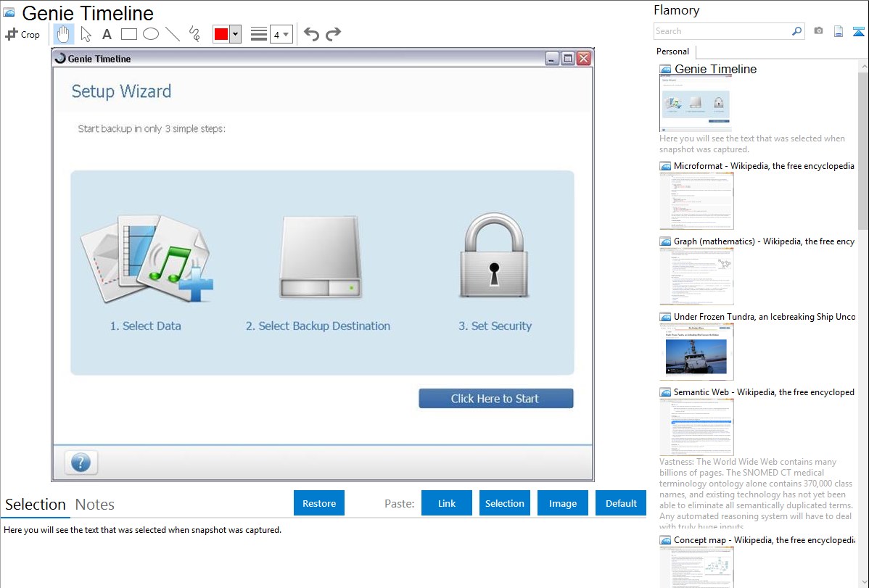Open the line width dropdown showing 4
The image size is (869, 588).
click(x=281, y=34)
